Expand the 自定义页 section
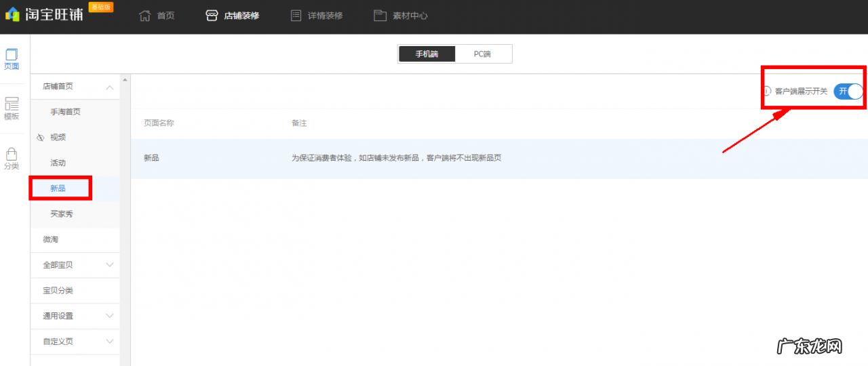The width and height of the screenshot is (868, 366). [109, 342]
